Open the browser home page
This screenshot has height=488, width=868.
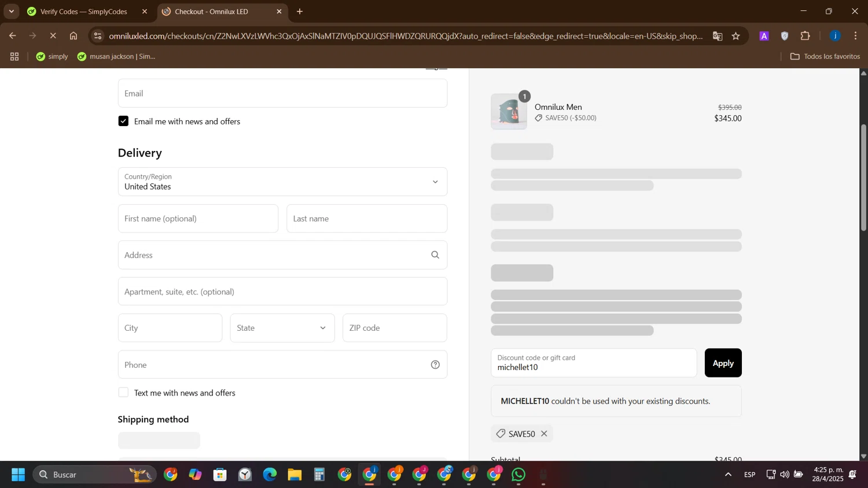coord(73,36)
